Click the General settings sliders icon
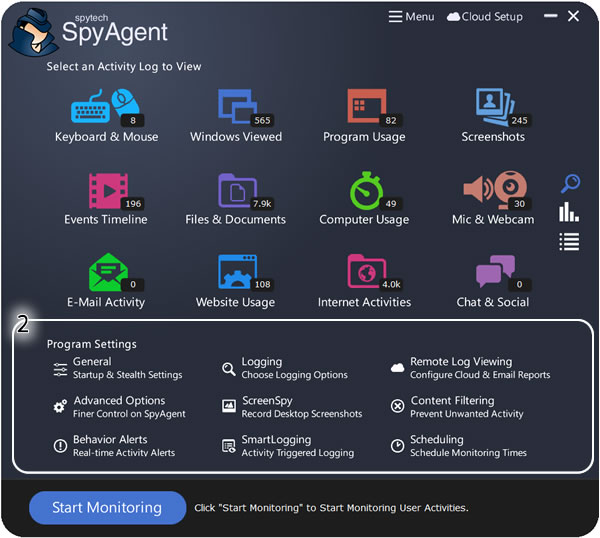Screen dimensions: 600x538 (x=60, y=369)
